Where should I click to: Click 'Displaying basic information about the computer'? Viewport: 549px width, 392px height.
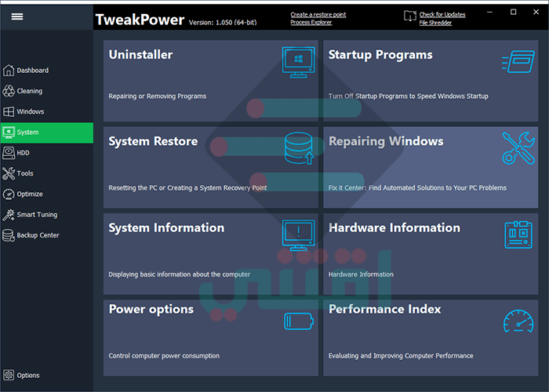click(180, 274)
